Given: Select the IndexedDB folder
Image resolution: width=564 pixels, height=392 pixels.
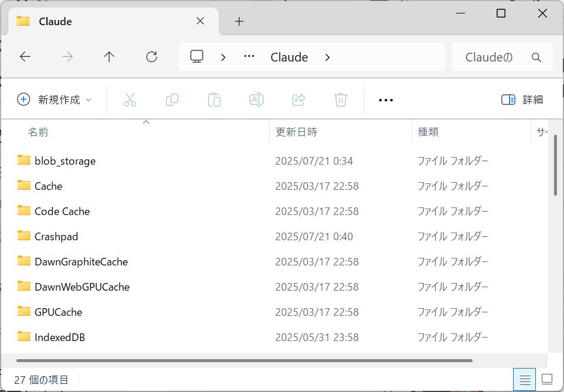Looking at the screenshot, I should [x=60, y=338].
